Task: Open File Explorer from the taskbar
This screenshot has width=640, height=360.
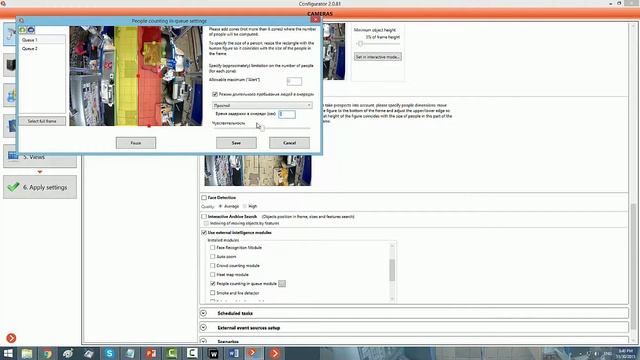Action: [x=27, y=353]
